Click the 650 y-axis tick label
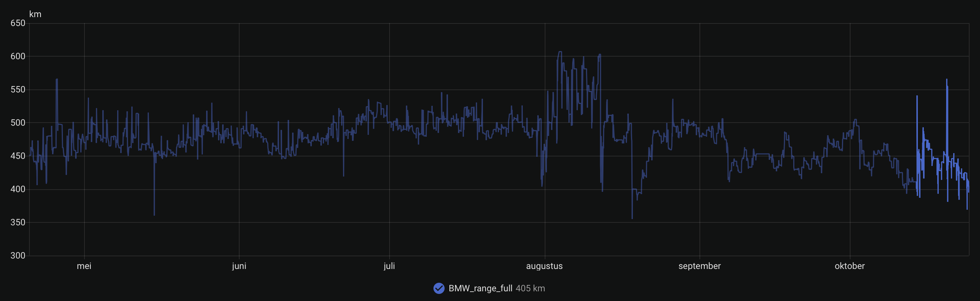The image size is (980, 301). (x=18, y=23)
